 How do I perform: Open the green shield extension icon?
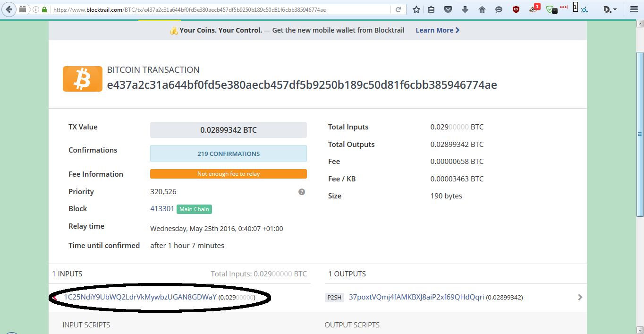click(x=551, y=9)
